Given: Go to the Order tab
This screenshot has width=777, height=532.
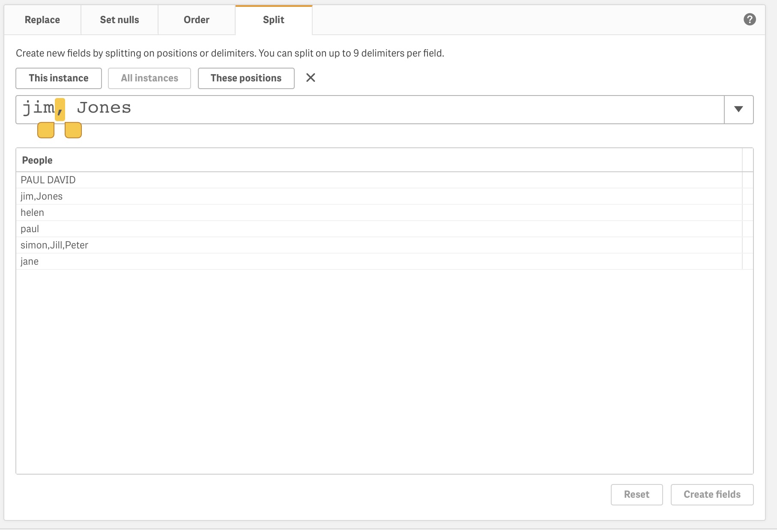Looking at the screenshot, I should [197, 20].
